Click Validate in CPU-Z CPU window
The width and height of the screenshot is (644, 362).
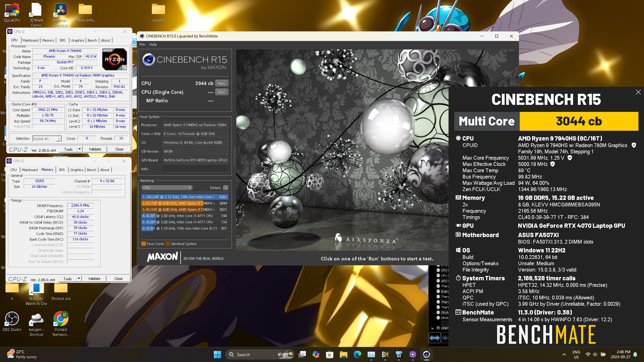(x=95, y=149)
